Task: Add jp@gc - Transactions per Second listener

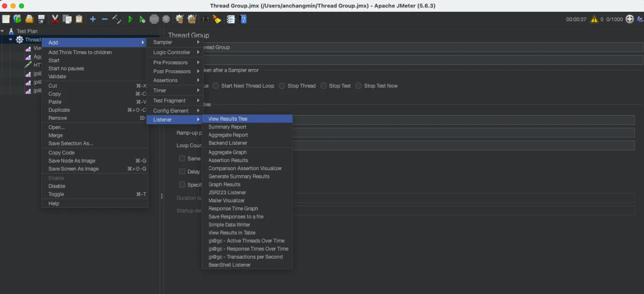Action: (x=247, y=257)
